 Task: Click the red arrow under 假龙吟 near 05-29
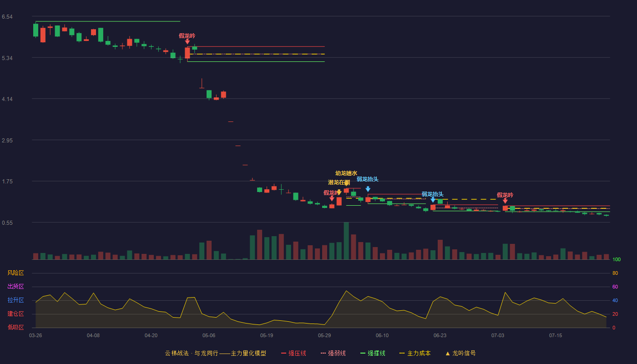(332, 198)
